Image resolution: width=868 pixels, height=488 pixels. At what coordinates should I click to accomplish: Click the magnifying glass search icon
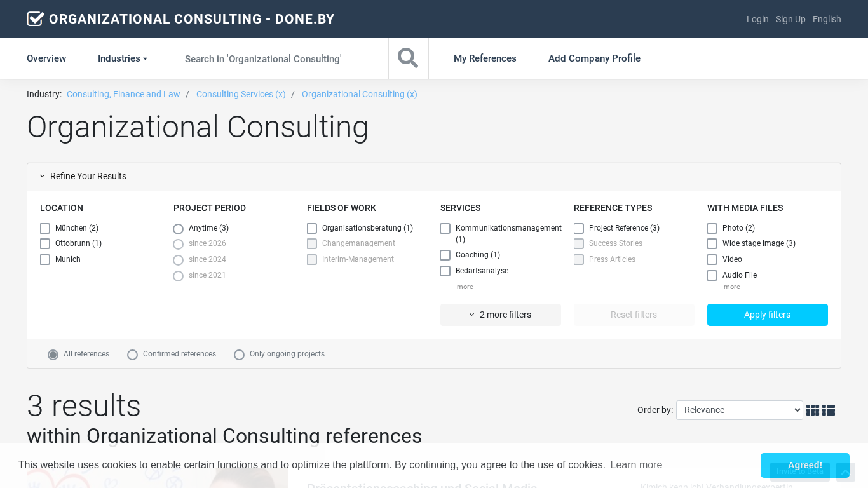click(408, 58)
